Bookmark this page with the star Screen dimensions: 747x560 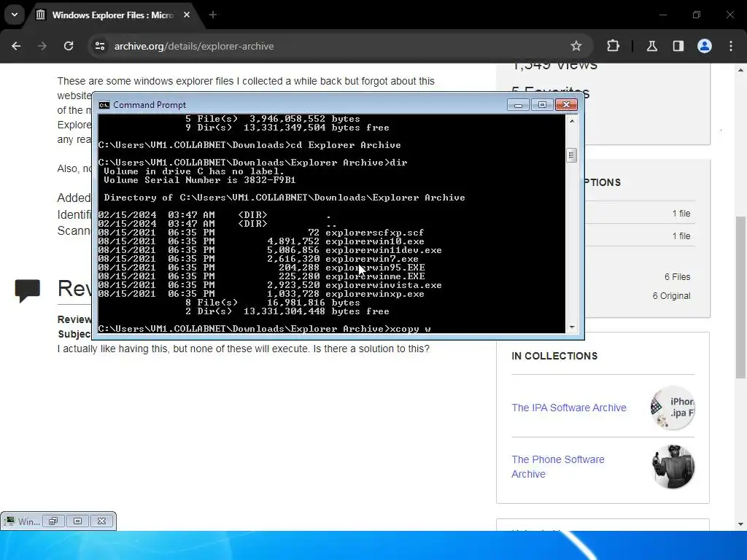point(576,46)
